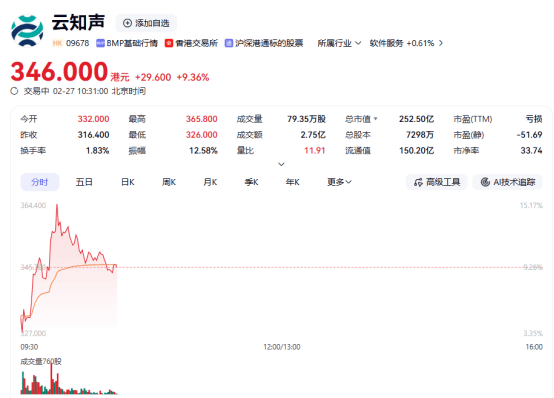
Task: Click the 云知声 company logo
Action: point(27,31)
